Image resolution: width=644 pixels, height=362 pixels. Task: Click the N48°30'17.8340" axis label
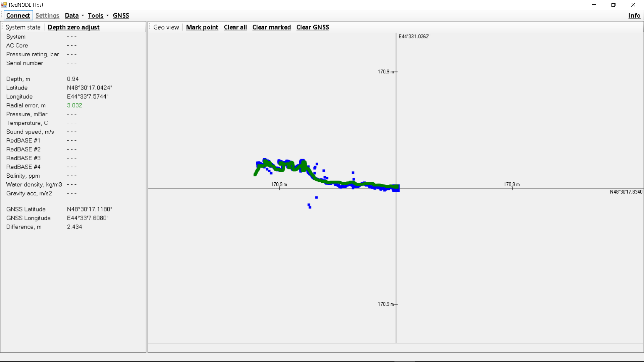(626, 192)
